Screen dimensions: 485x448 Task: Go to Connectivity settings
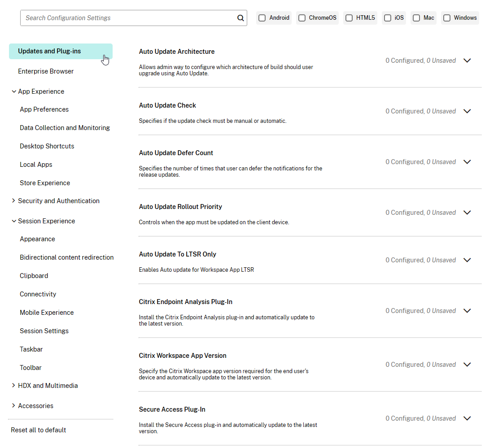click(38, 294)
